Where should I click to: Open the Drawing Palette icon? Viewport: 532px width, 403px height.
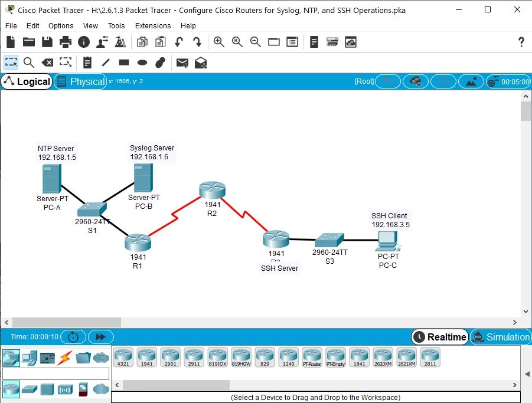[x=274, y=42]
